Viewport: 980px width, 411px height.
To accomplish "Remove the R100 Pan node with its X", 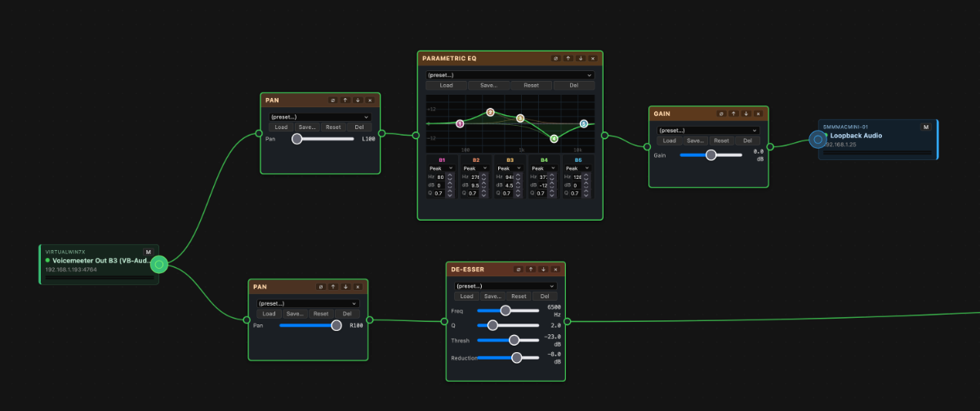I will pos(359,287).
